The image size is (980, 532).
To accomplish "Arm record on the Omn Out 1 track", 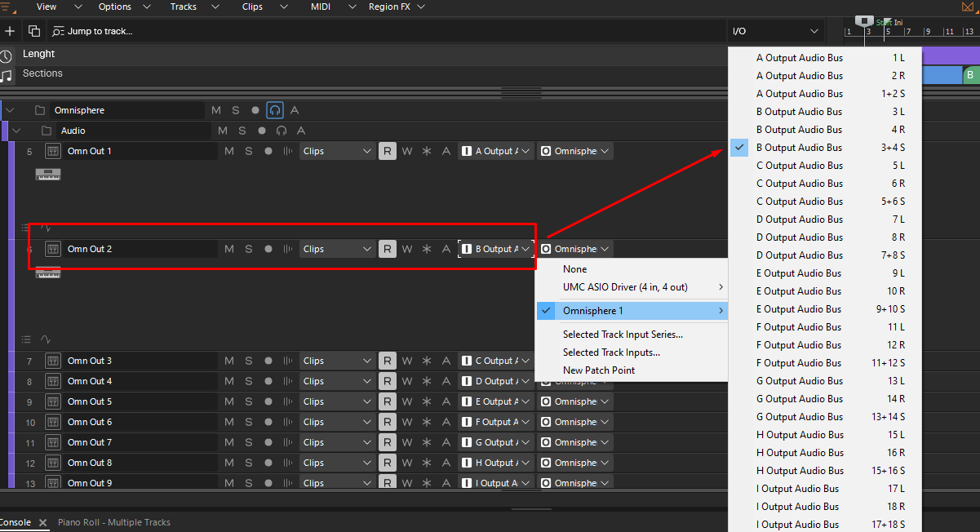I will 268,151.
